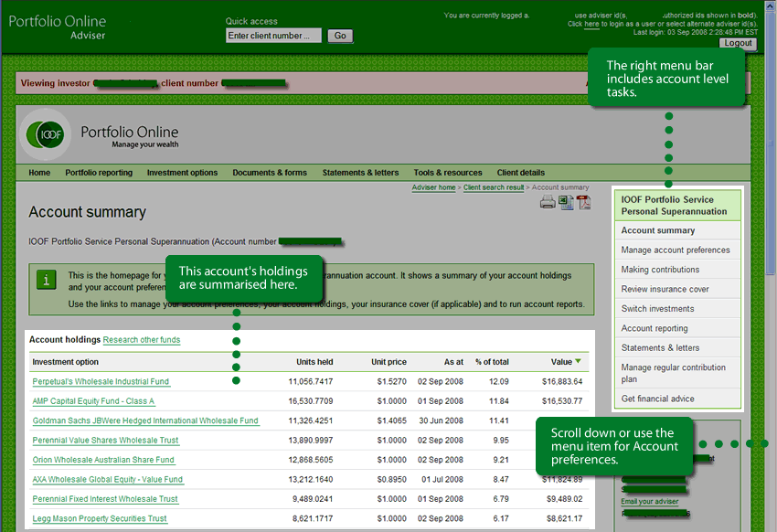This screenshot has height=532, width=777.
Task: Click units held 16,530.7709
Action: pos(311,401)
